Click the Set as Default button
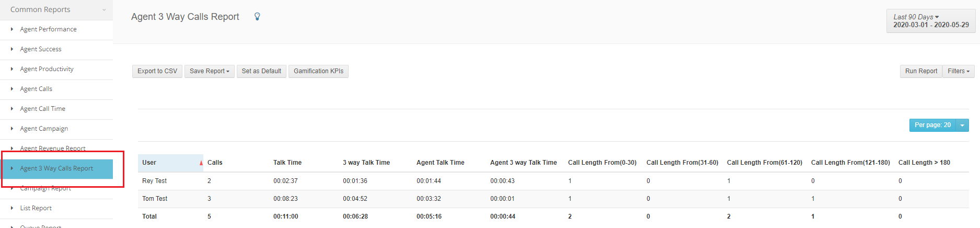Image resolution: width=980 pixels, height=228 pixels. point(261,71)
